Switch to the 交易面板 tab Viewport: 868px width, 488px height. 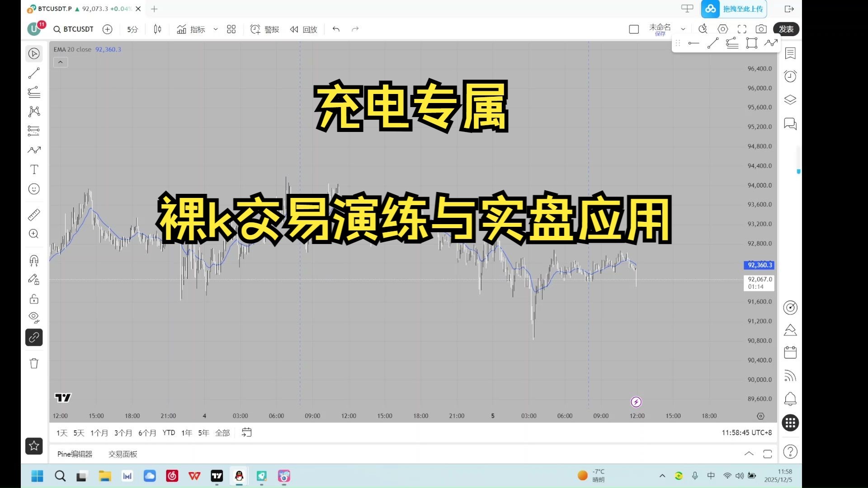pyautogui.click(x=123, y=454)
